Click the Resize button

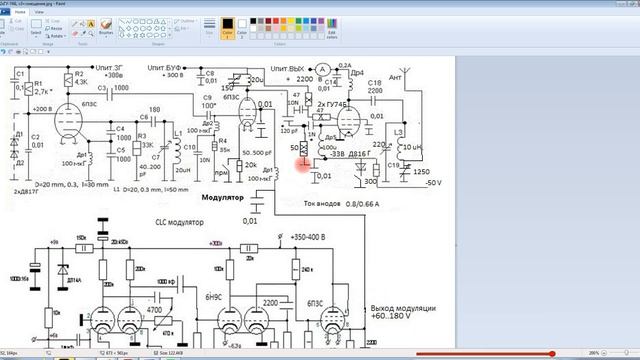click(54, 29)
